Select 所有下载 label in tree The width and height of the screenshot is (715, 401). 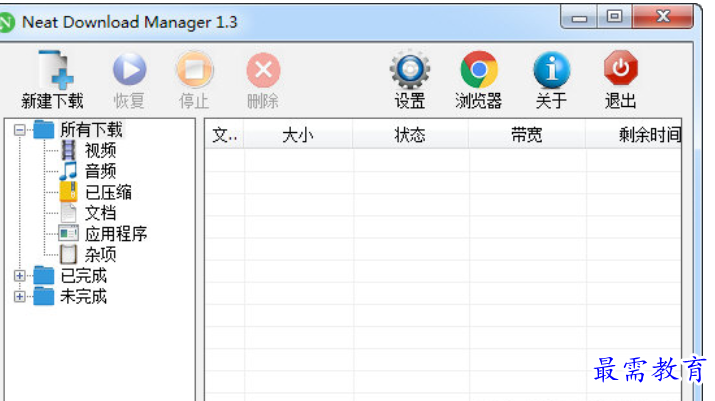[x=91, y=130]
